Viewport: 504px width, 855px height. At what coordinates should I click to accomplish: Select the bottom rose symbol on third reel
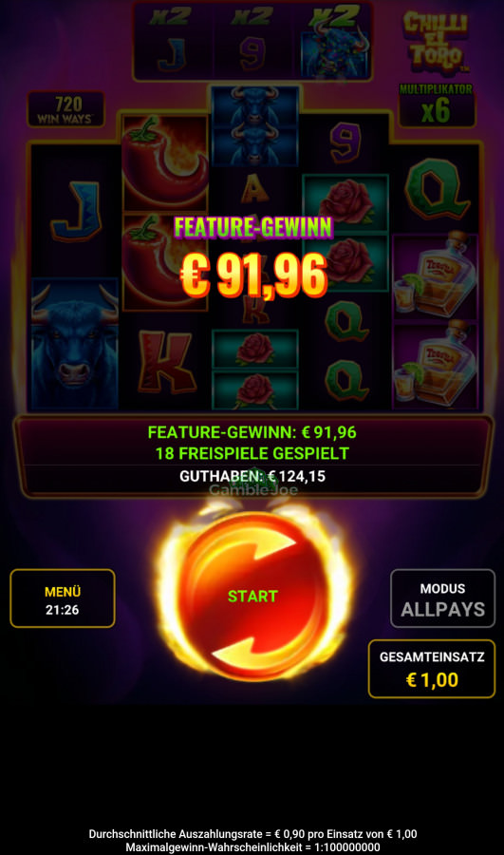(x=255, y=389)
